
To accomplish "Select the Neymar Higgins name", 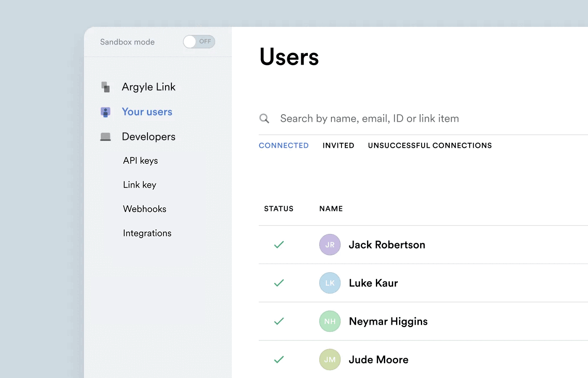I will click(388, 321).
